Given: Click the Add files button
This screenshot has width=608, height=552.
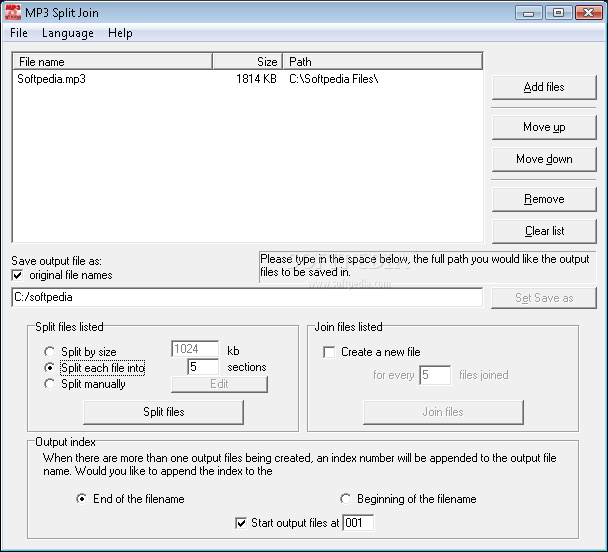Looking at the screenshot, I should click(x=544, y=87).
